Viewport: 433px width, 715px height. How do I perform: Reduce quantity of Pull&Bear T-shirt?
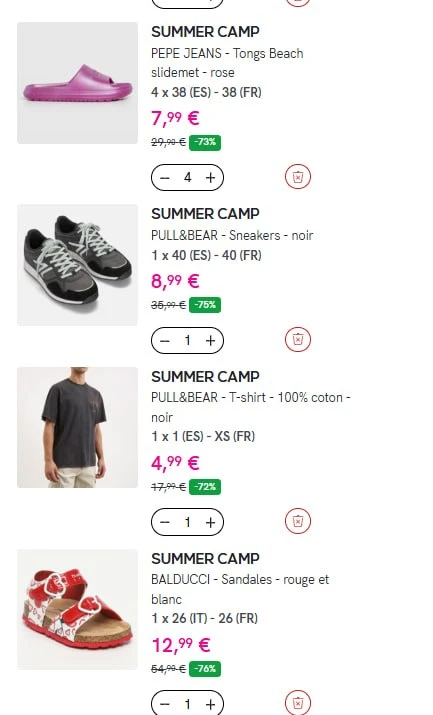[x=165, y=522]
